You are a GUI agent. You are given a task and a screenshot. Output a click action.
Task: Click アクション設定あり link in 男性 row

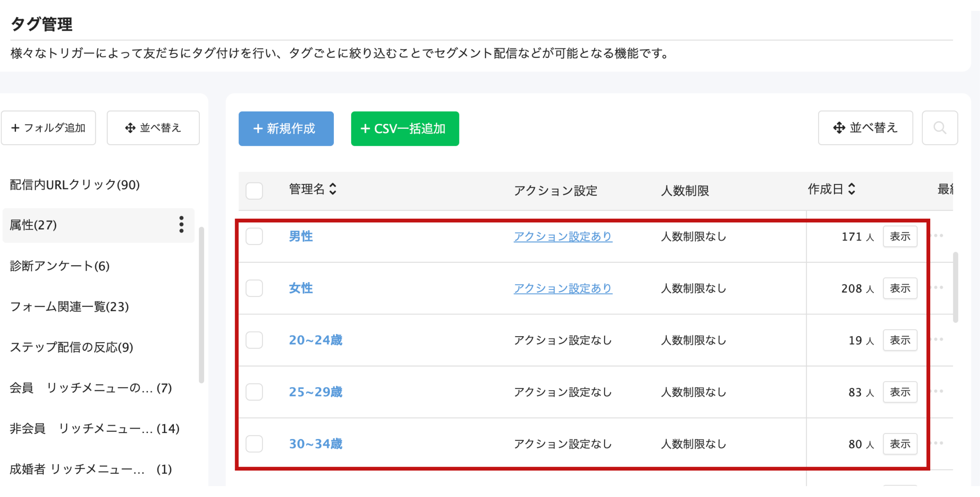[563, 237]
